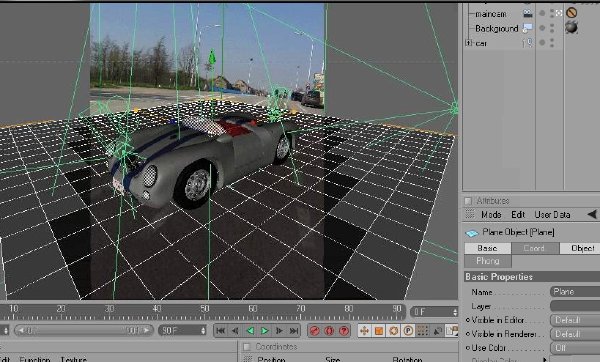Toggle the autokeying red icon
The image size is (600, 362).
coord(329,331)
